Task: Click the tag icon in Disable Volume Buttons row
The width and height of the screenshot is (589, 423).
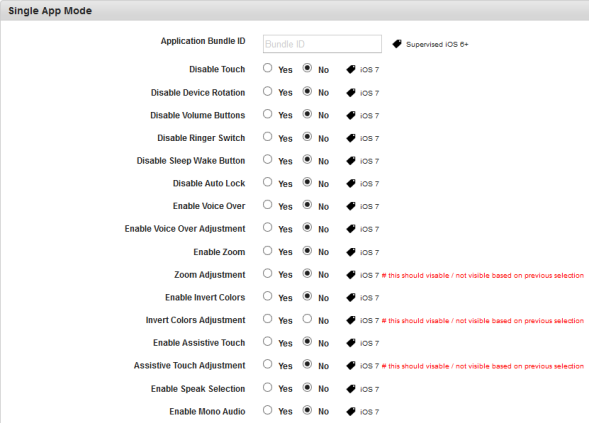Action: 350,115
